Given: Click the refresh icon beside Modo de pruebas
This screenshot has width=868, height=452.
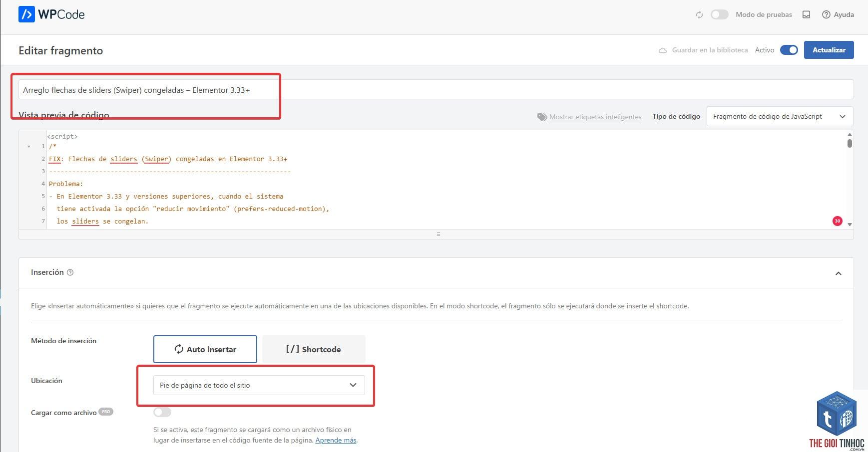Looking at the screenshot, I should (x=699, y=15).
